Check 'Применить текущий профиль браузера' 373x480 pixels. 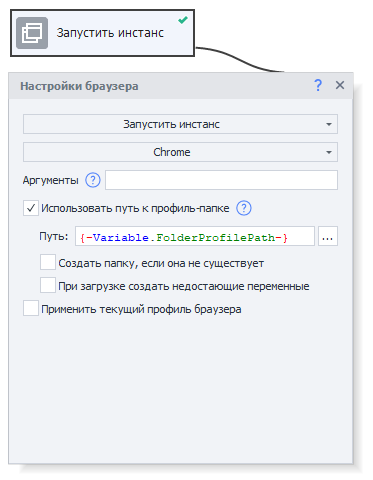[x=31, y=308]
